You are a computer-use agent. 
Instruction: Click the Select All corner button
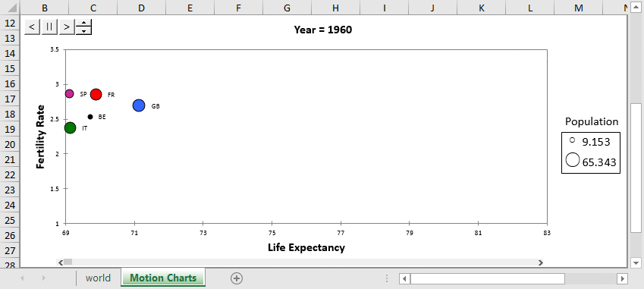click(x=9, y=8)
